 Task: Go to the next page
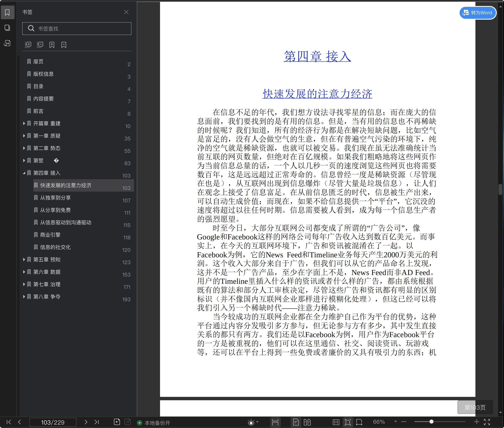[86, 422]
